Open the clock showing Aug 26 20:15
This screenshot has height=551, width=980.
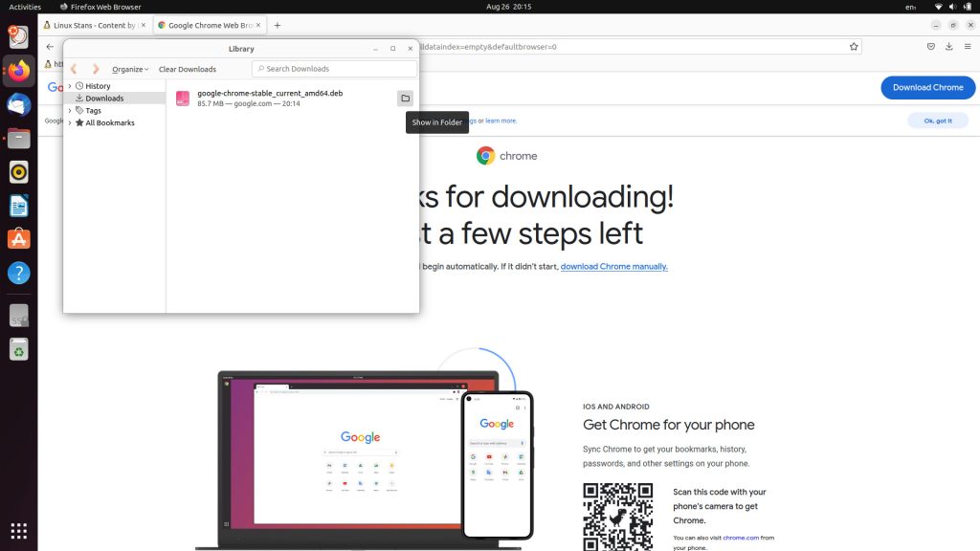(x=509, y=7)
